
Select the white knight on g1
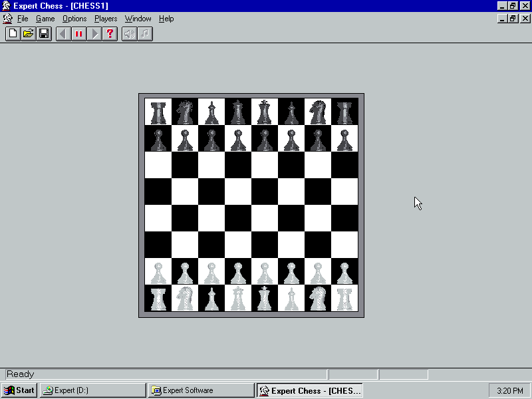318,298
